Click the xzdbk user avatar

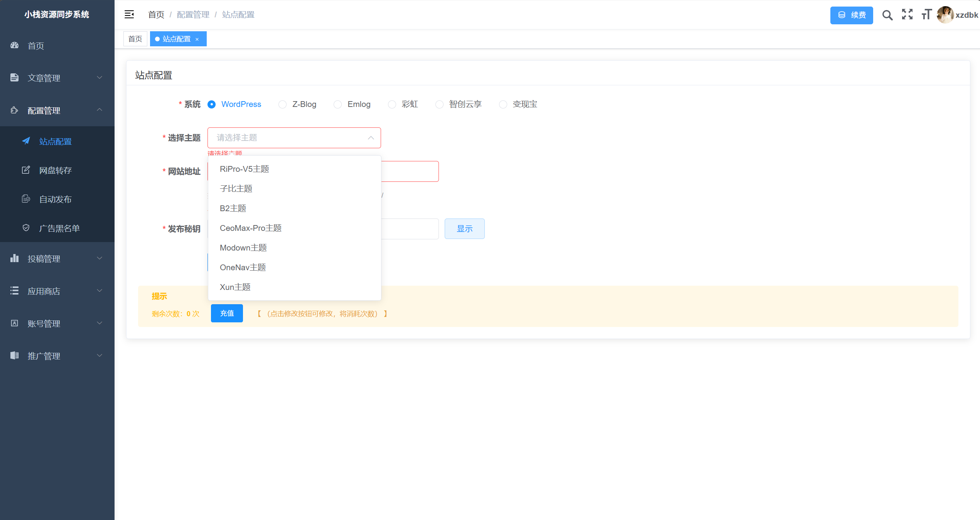945,15
